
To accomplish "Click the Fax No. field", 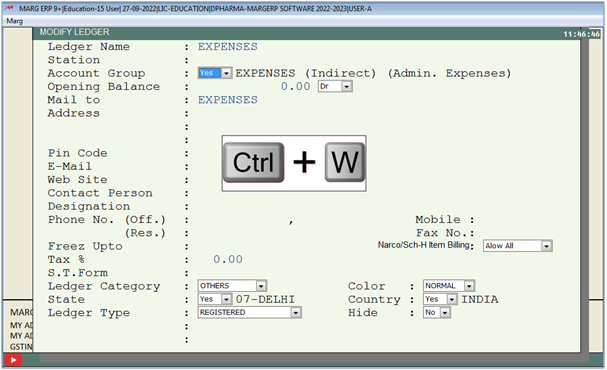I will [519, 233].
